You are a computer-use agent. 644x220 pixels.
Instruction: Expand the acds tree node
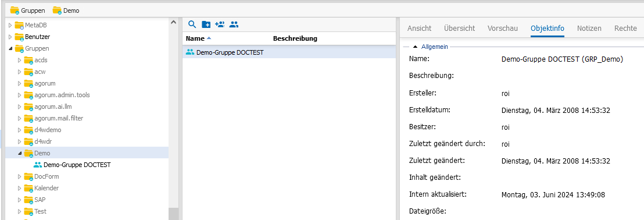click(x=19, y=60)
